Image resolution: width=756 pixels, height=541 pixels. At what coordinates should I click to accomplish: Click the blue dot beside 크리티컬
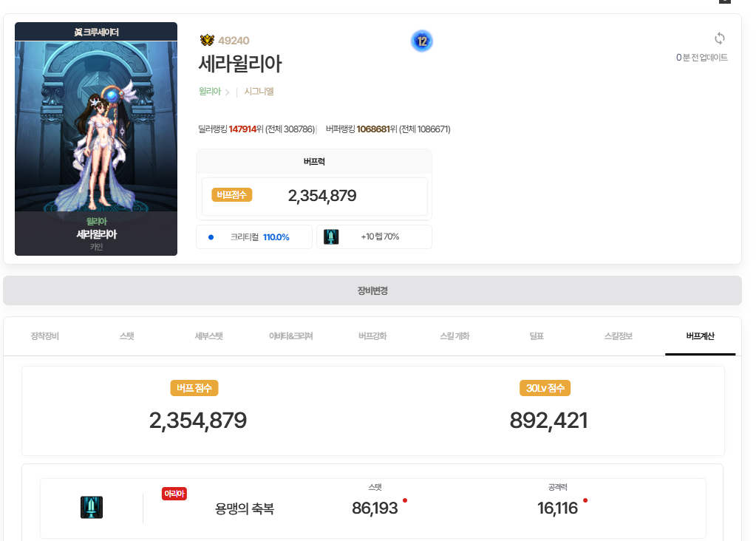tap(211, 237)
